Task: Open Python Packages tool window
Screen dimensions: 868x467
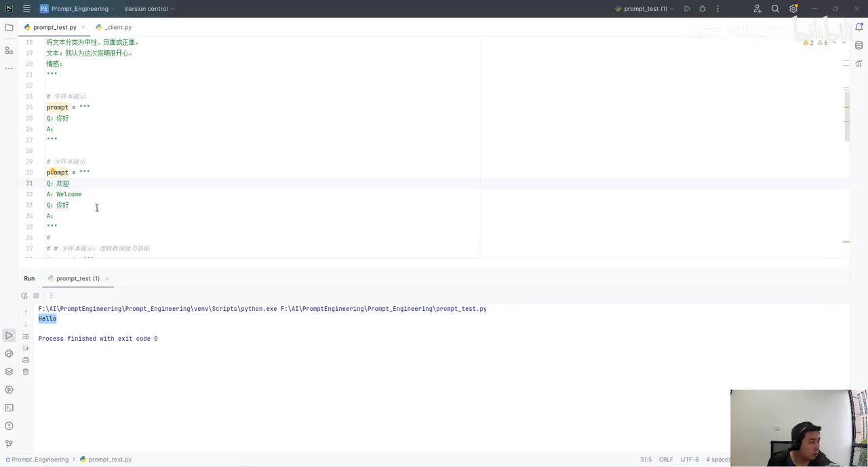Action: coord(9,371)
